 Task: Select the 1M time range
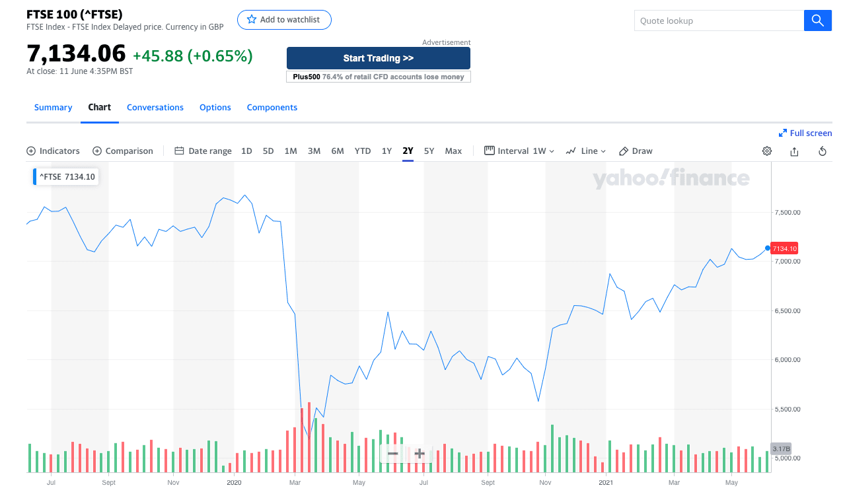pyautogui.click(x=291, y=151)
